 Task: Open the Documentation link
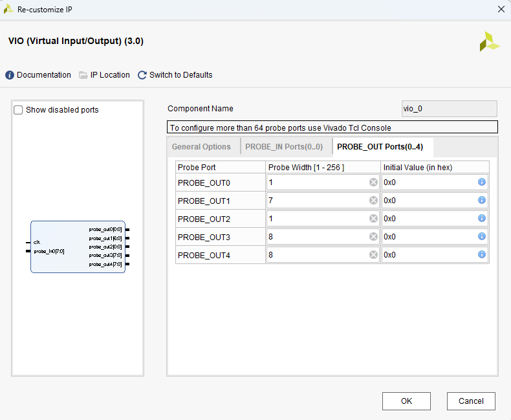click(x=38, y=75)
